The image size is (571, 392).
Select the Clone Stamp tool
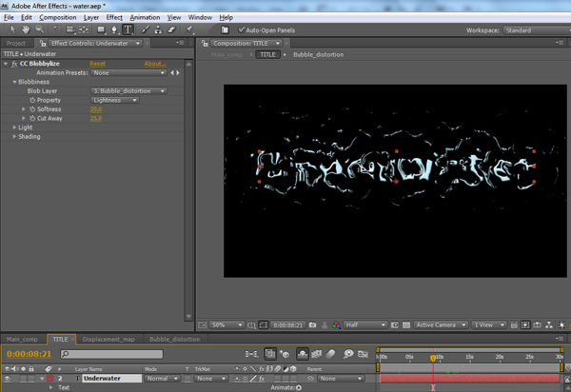[x=158, y=29]
